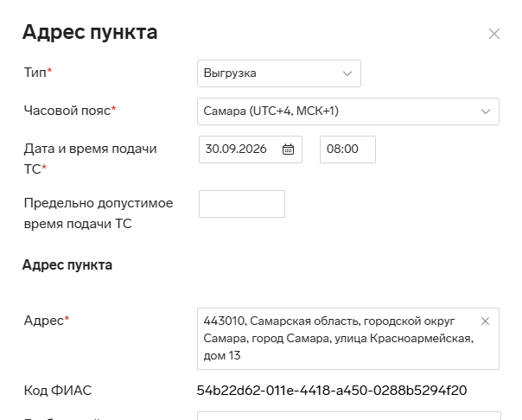Screen dimensions: 522x420
Task: Open the Тип dropdown showing Выгрузка
Action: click(x=279, y=73)
